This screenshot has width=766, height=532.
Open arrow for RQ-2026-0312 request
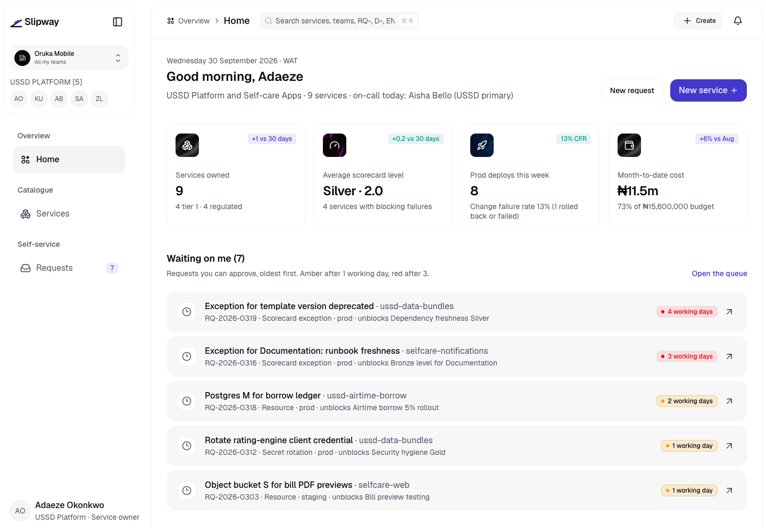coord(729,446)
